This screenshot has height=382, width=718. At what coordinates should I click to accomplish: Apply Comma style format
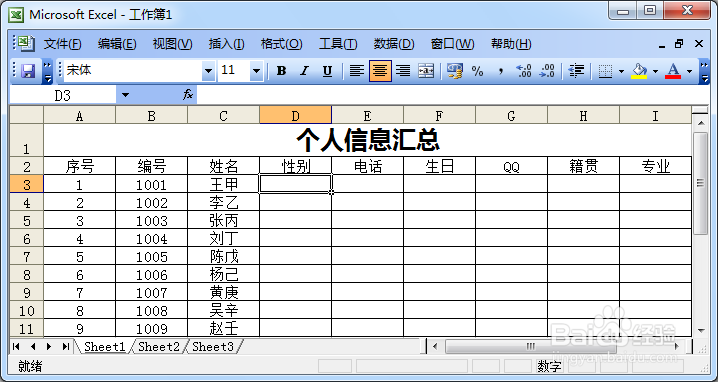500,71
